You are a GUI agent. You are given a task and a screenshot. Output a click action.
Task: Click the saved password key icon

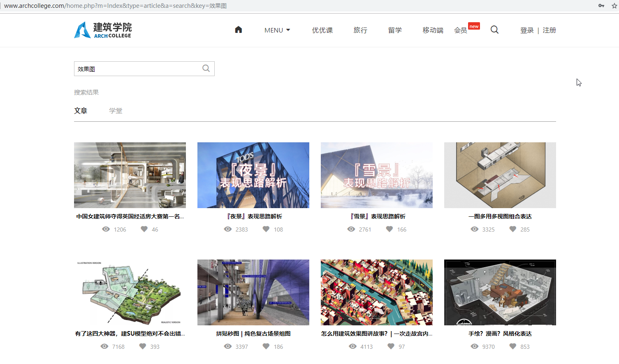[x=601, y=6]
